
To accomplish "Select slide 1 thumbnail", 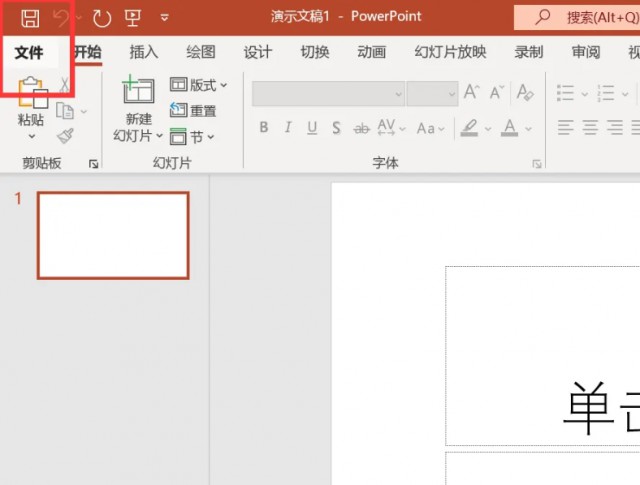I will click(113, 236).
